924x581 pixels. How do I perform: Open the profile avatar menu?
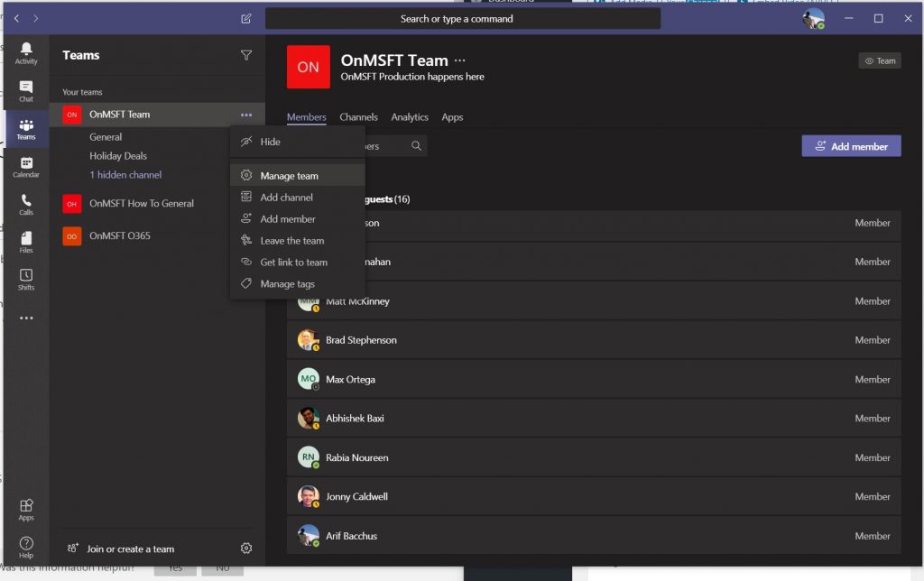813,19
